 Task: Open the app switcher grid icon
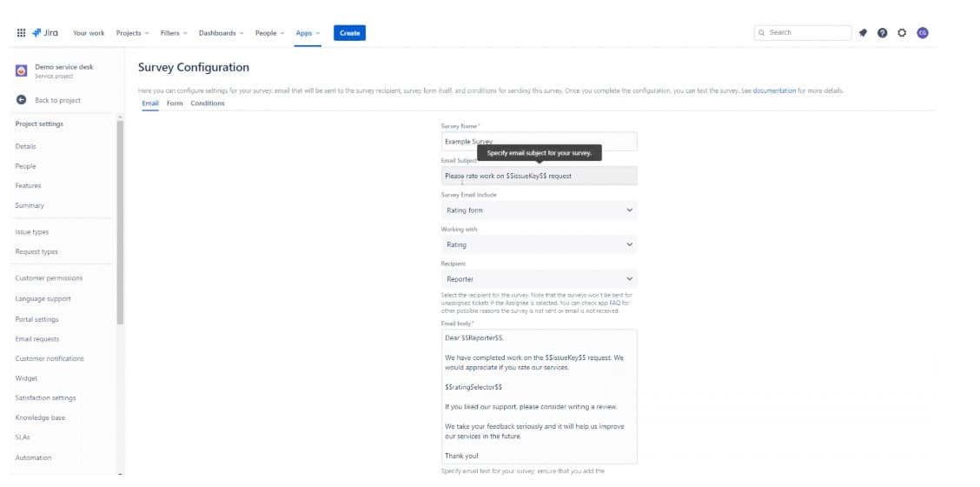(21, 33)
